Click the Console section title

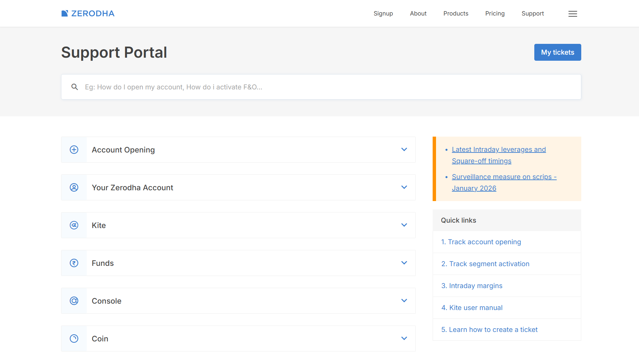(106, 301)
